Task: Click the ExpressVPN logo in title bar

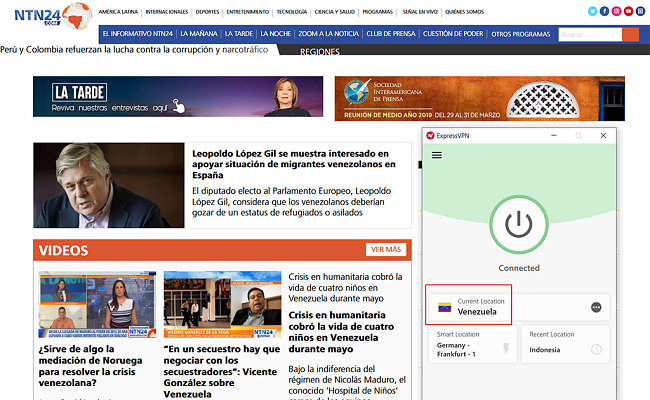Action: pos(430,136)
